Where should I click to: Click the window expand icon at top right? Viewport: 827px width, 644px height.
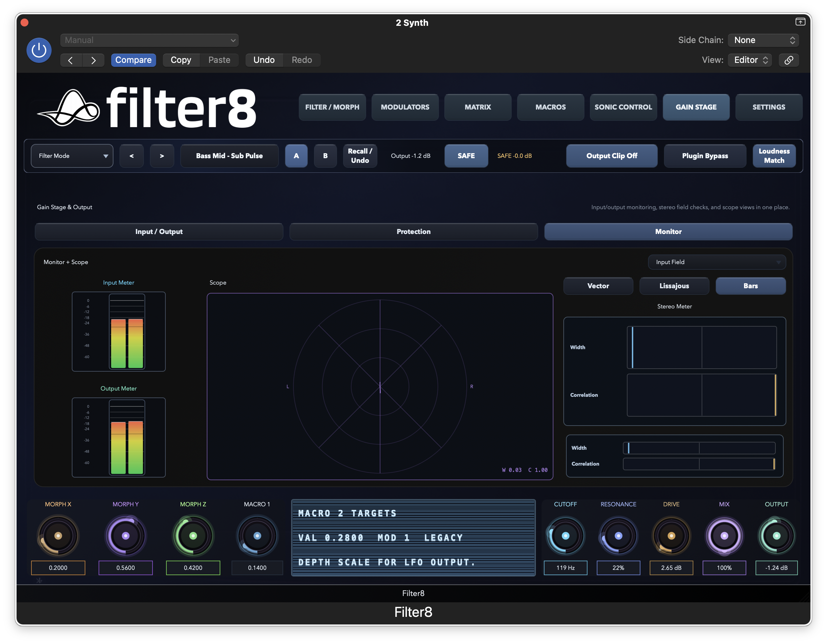click(800, 22)
